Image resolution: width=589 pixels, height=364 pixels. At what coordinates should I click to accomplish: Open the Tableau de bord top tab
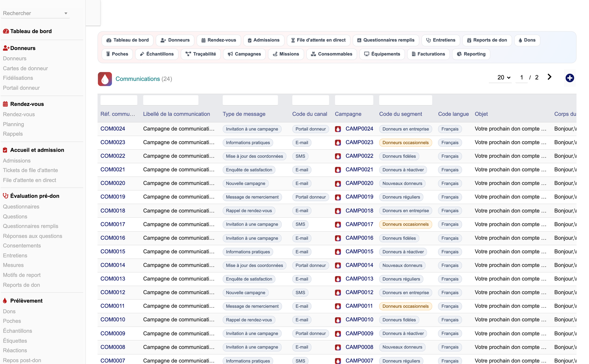127,40
